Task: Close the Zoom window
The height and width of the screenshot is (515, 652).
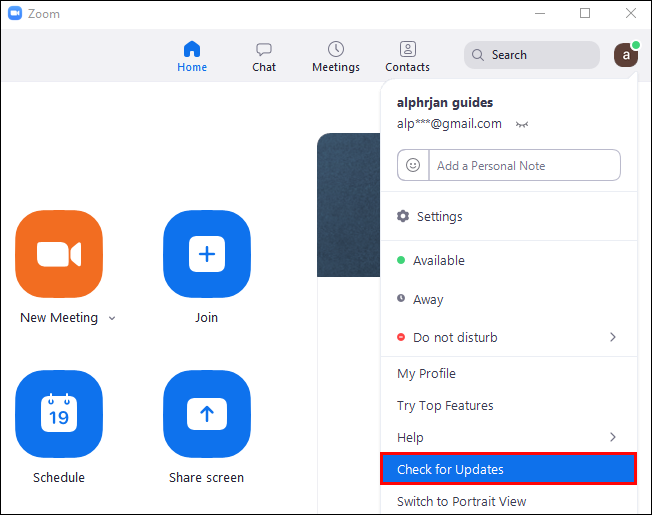Action: point(631,13)
